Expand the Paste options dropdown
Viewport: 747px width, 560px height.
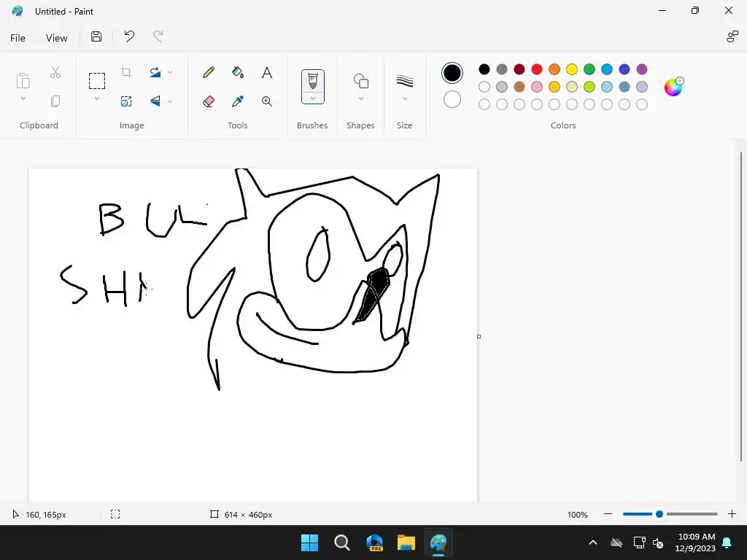23,98
